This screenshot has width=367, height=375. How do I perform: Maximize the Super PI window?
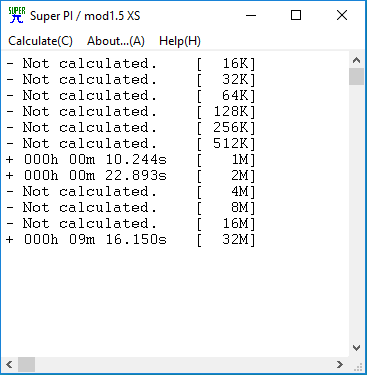point(296,15)
